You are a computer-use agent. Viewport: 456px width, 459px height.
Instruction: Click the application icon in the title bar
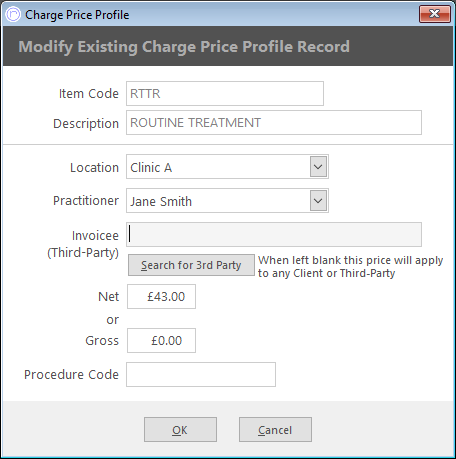coord(13,15)
